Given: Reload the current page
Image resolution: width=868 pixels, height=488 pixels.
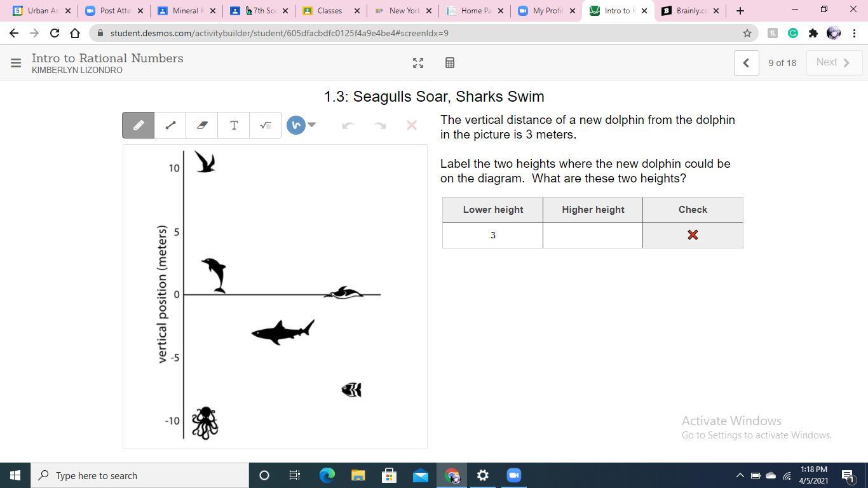Looking at the screenshot, I should tap(55, 33).
